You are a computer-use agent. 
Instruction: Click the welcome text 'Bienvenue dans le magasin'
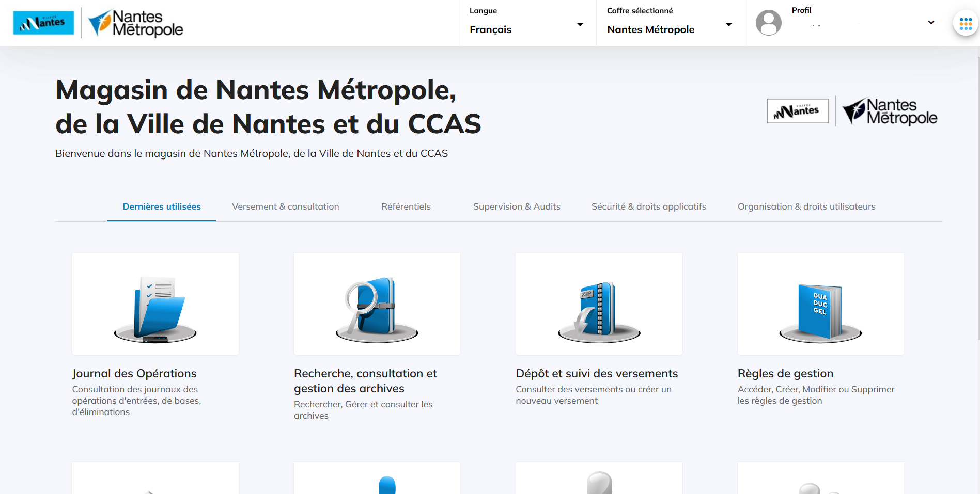[x=252, y=153]
